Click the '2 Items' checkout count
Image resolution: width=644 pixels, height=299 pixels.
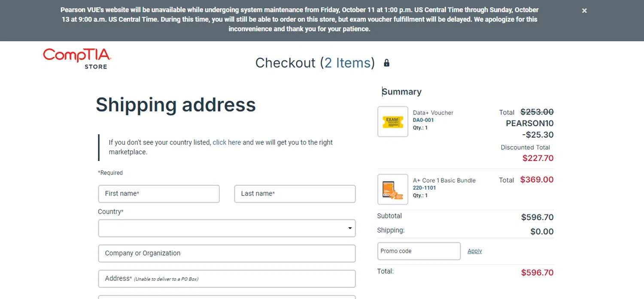pos(347,63)
